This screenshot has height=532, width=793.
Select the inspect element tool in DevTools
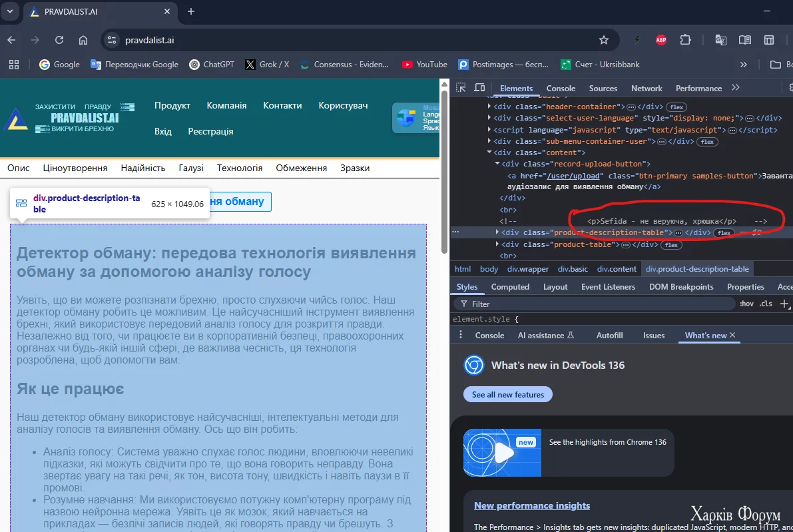pos(461,87)
